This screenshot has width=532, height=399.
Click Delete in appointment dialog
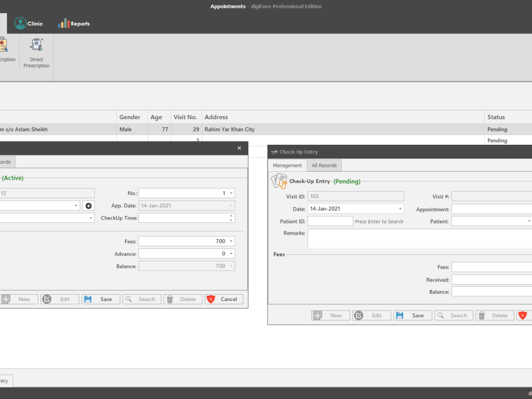pyautogui.click(x=183, y=299)
